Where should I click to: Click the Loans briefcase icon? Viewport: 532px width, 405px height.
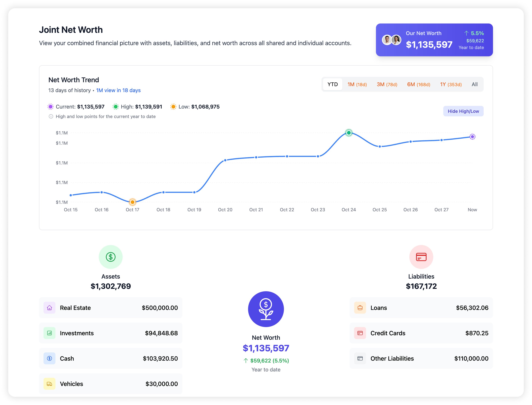point(360,308)
